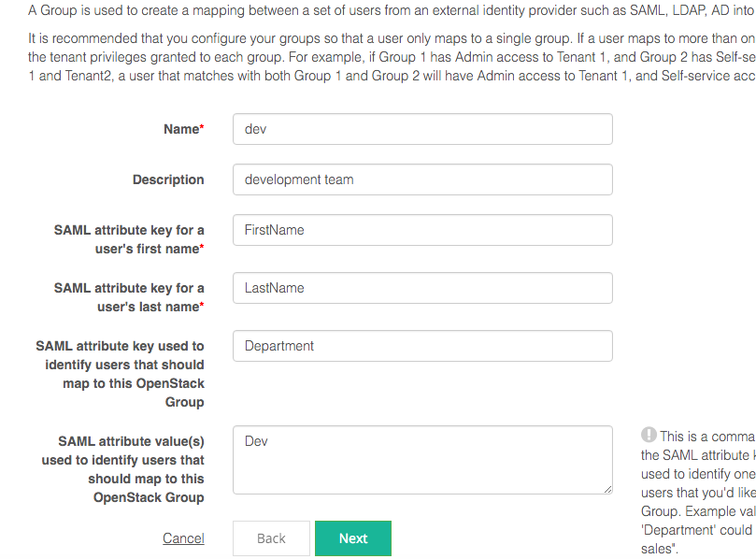Focus the input containing 'LastName'

point(422,288)
